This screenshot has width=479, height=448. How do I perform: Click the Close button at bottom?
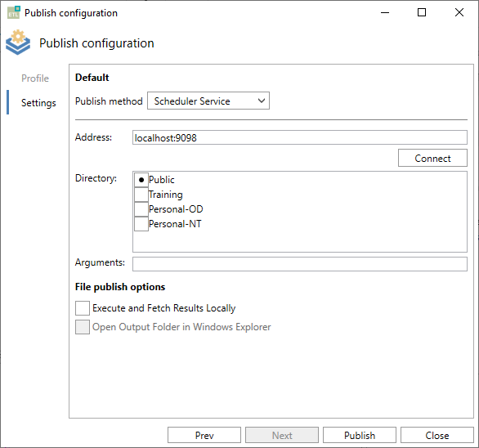437,435
